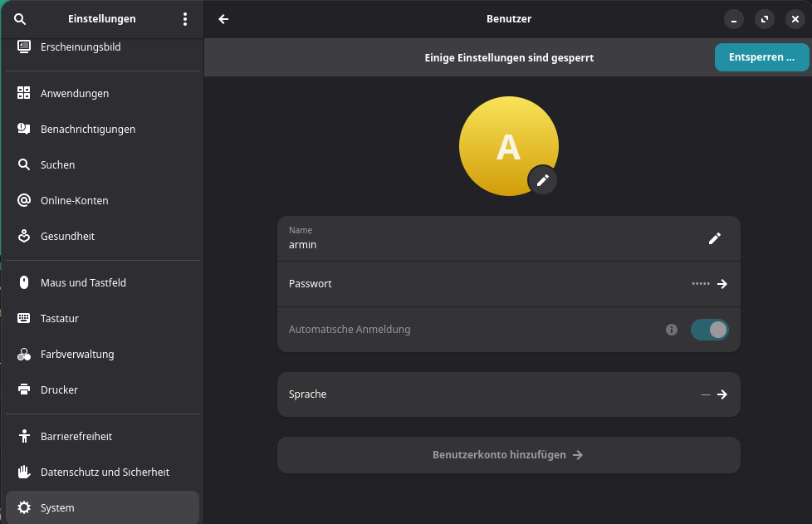Click the Farbverwaltung color icon
This screenshot has width=812, height=524.
click(x=24, y=355)
